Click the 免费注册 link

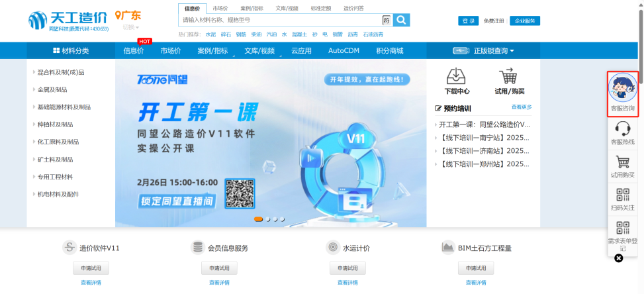(x=494, y=21)
